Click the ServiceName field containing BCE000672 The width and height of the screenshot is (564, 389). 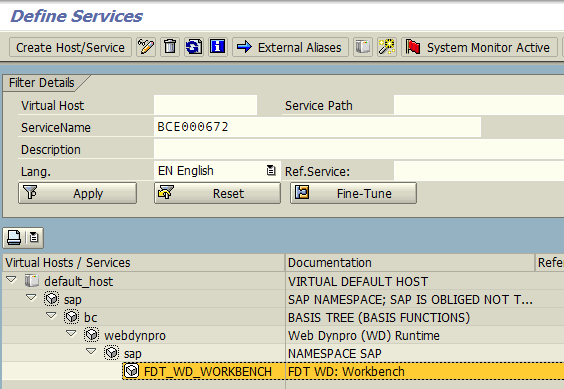[317, 127]
